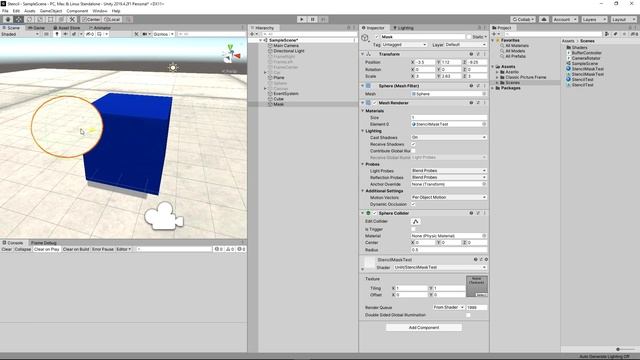
Task: Click search by label icon in Project
Action: (x=616, y=34)
